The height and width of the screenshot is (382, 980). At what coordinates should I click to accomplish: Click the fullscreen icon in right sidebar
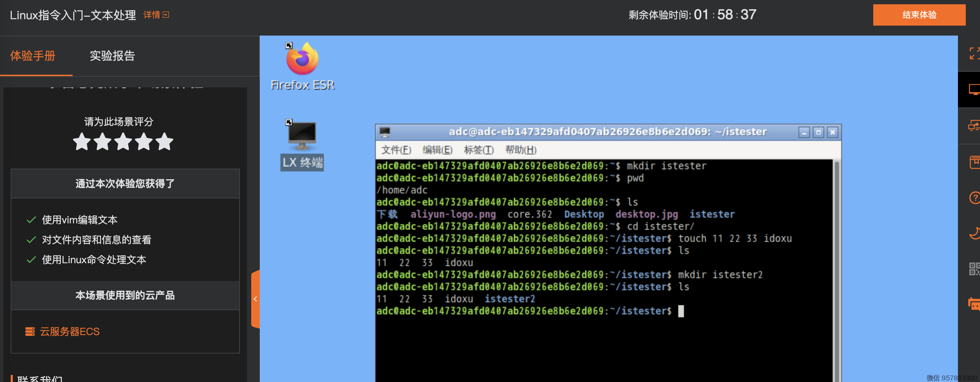click(x=974, y=53)
